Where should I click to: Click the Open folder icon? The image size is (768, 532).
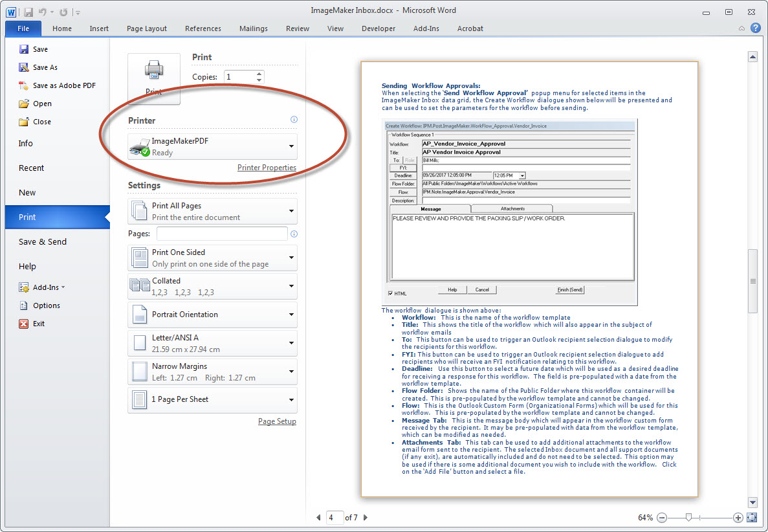coord(23,104)
